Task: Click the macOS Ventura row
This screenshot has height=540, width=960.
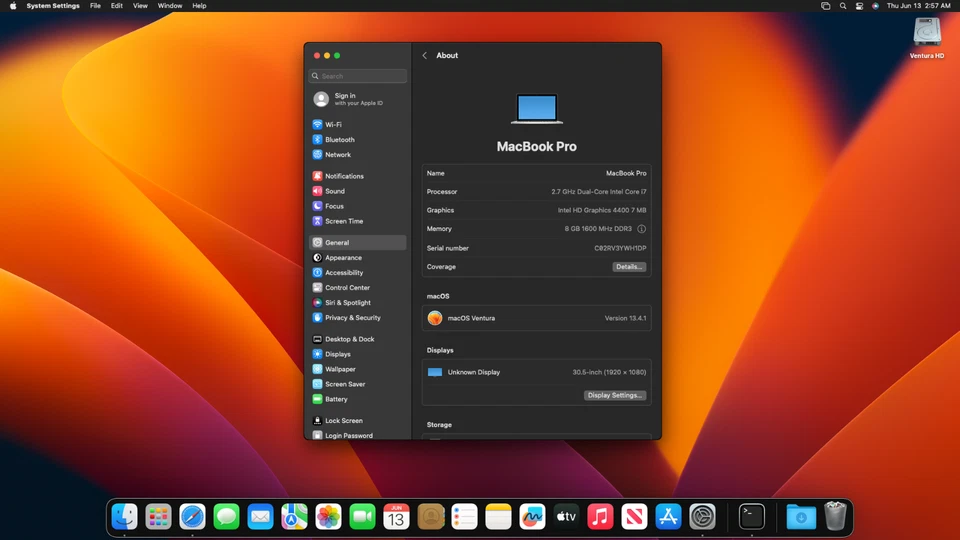Action: (x=536, y=318)
